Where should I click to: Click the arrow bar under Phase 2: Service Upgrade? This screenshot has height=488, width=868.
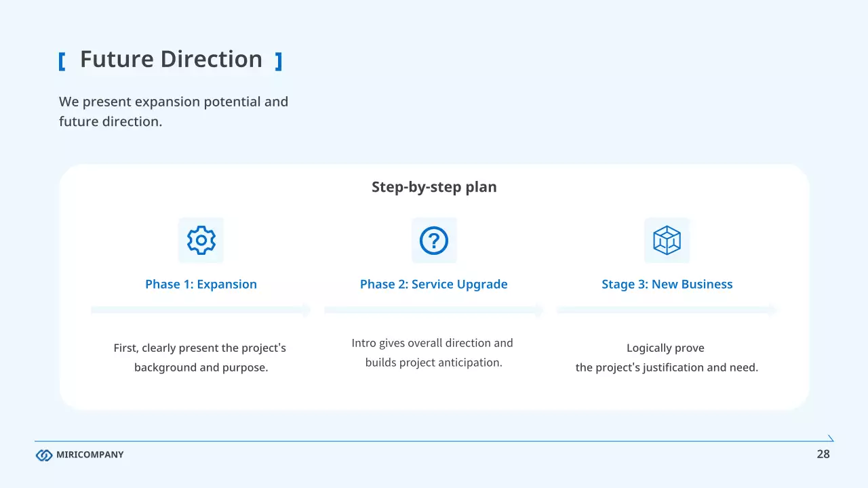434,310
